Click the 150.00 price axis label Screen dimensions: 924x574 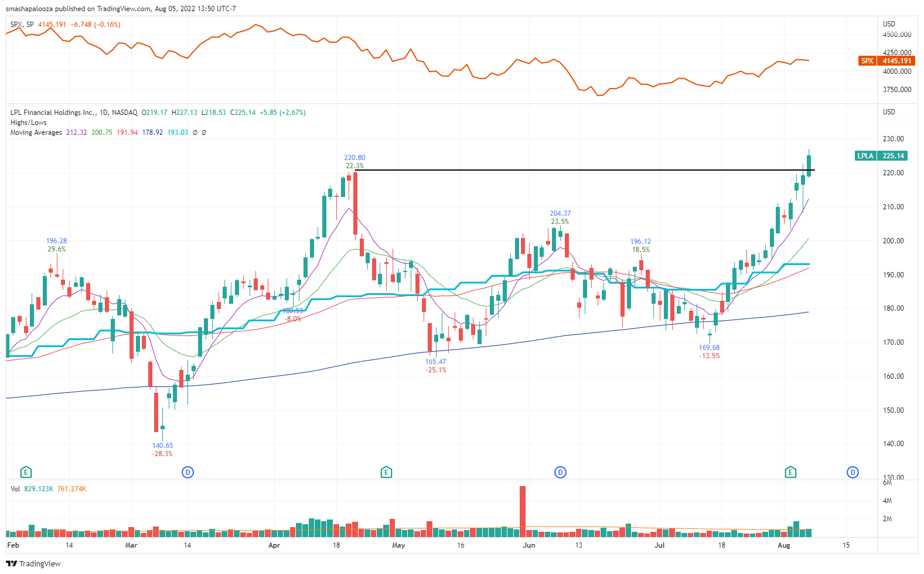coord(893,410)
